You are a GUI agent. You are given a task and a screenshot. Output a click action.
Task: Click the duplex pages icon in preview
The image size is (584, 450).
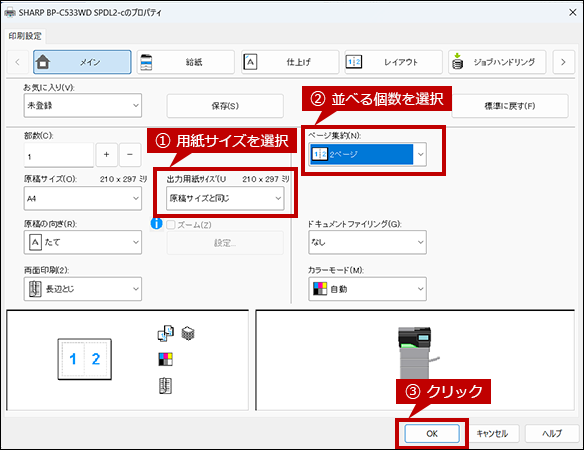click(166, 333)
